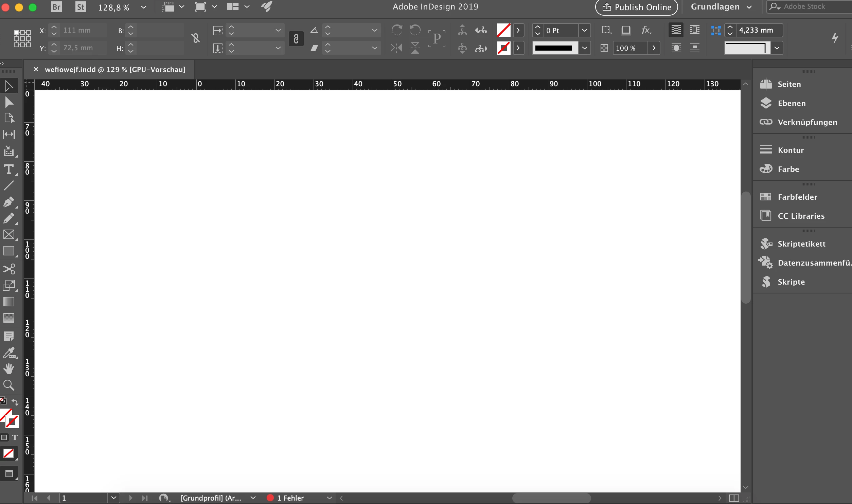Select the Pen tool

pyautogui.click(x=8, y=202)
